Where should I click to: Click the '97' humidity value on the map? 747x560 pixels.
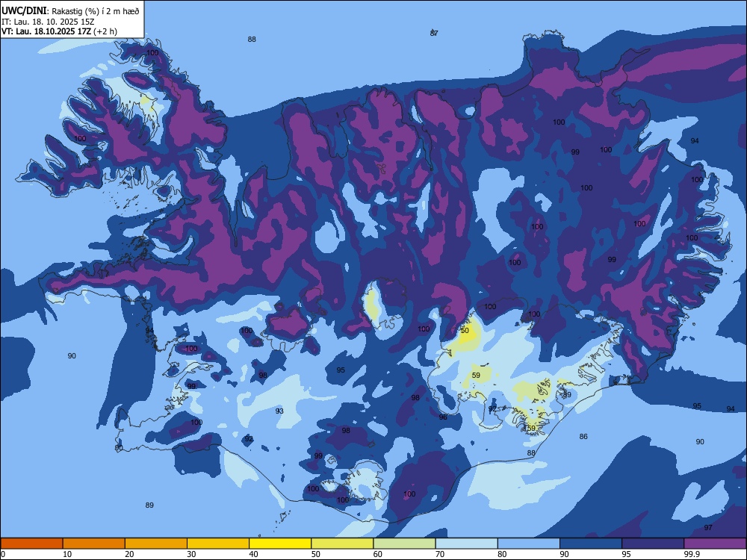coord(708,527)
